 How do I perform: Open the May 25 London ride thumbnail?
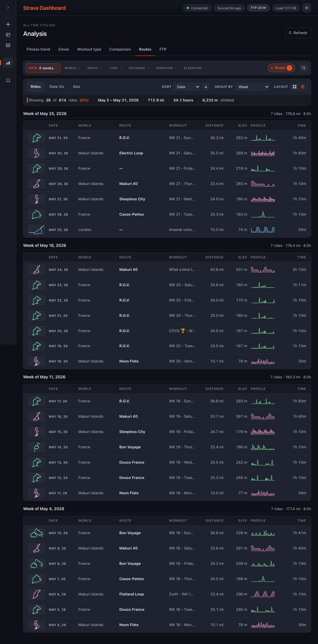[x=37, y=230]
